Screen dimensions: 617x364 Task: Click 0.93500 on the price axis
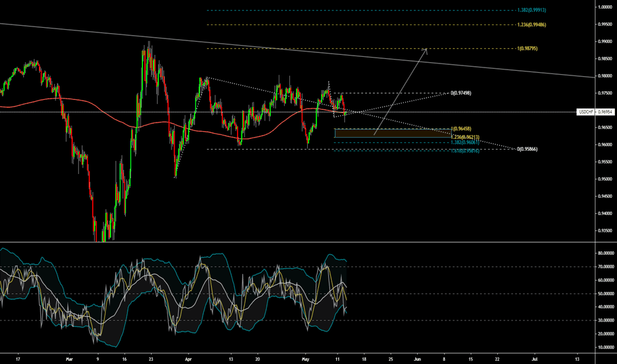tap(604, 231)
